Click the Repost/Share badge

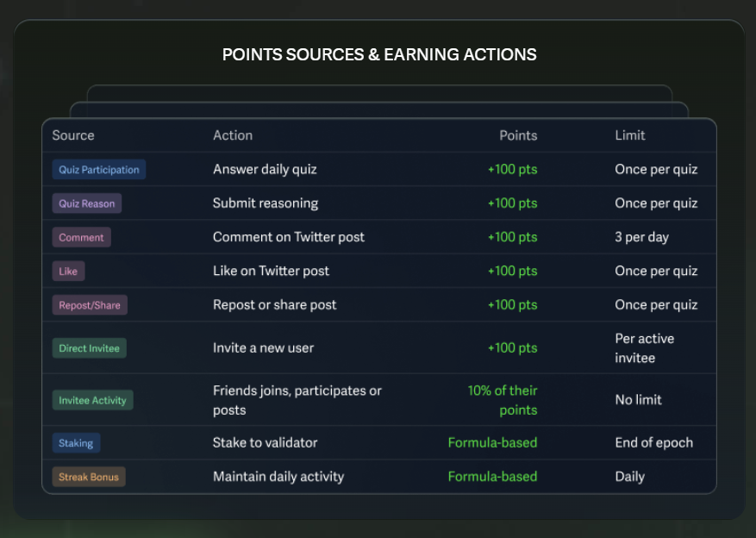click(x=90, y=305)
